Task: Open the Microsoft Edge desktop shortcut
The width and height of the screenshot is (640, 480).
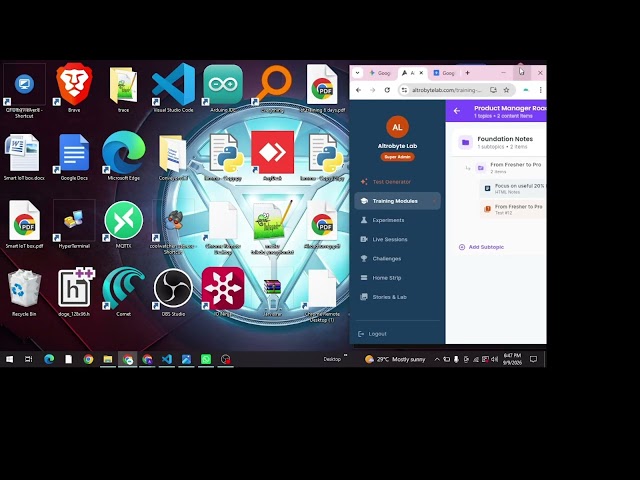Action: (123, 156)
